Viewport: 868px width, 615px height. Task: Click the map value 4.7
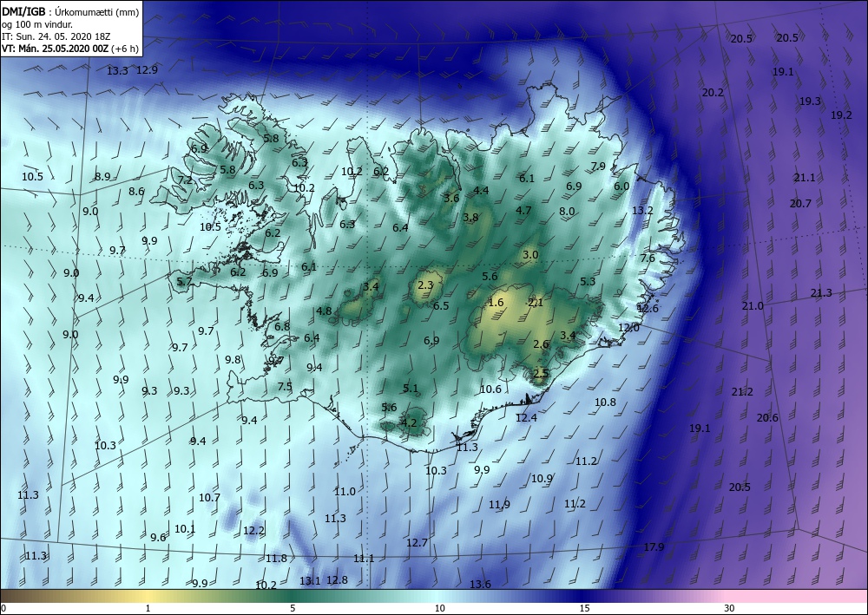pyautogui.click(x=523, y=210)
